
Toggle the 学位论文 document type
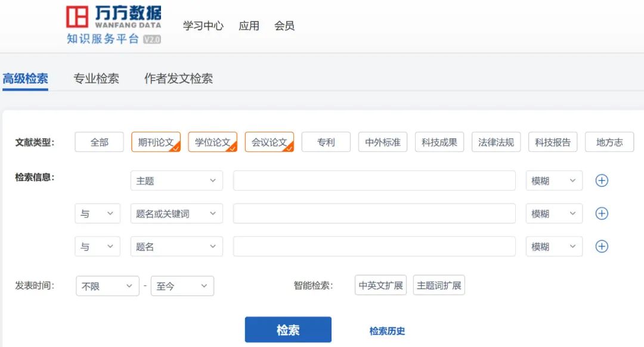pos(212,142)
